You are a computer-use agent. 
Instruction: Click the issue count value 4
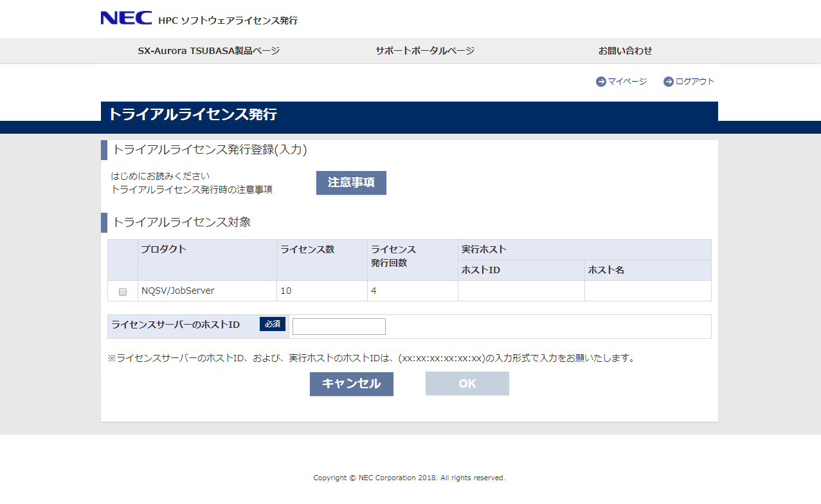(x=374, y=291)
